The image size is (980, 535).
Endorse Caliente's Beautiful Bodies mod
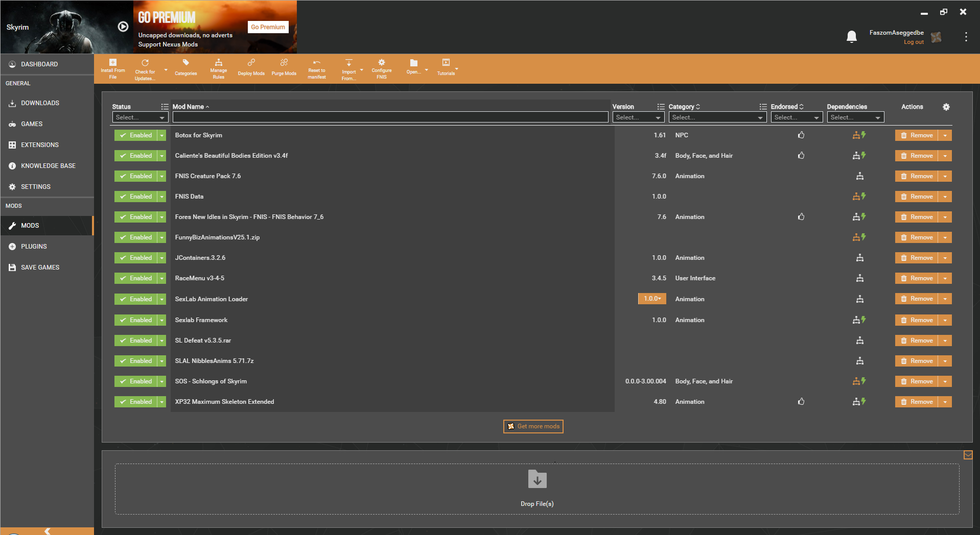(x=801, y=156)
